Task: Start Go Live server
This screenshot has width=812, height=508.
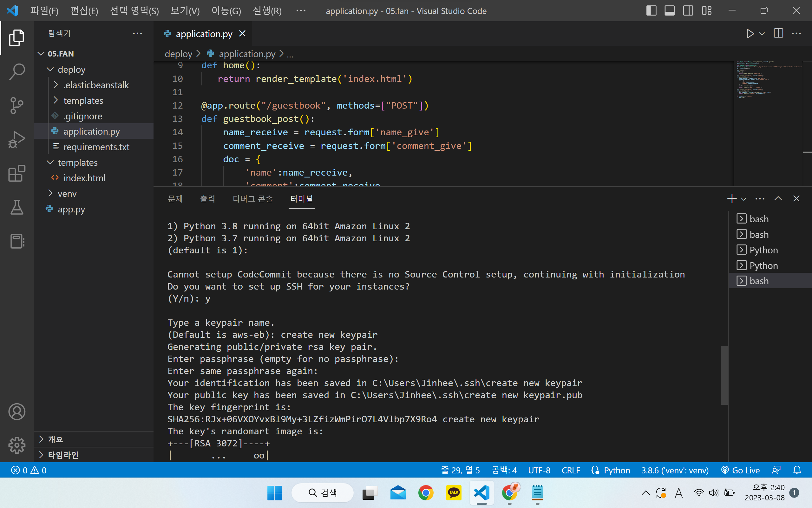Action: pos(740,470)
